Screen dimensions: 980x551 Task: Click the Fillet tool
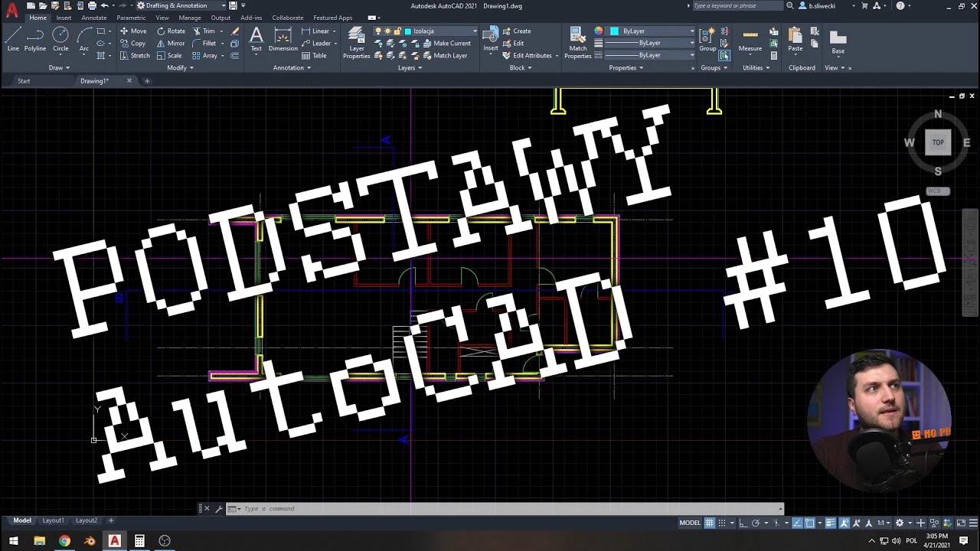204,44
